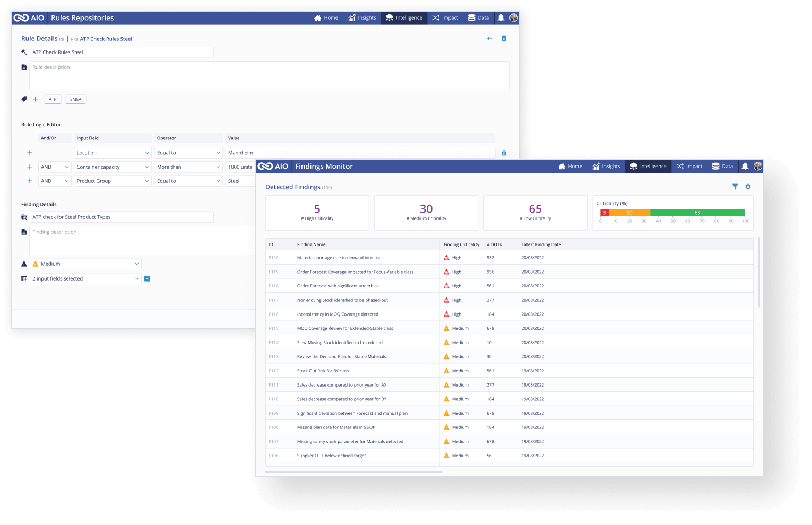812x525 pixels.
Task: Select the ATP tag chip
Action: pos(53,99)
